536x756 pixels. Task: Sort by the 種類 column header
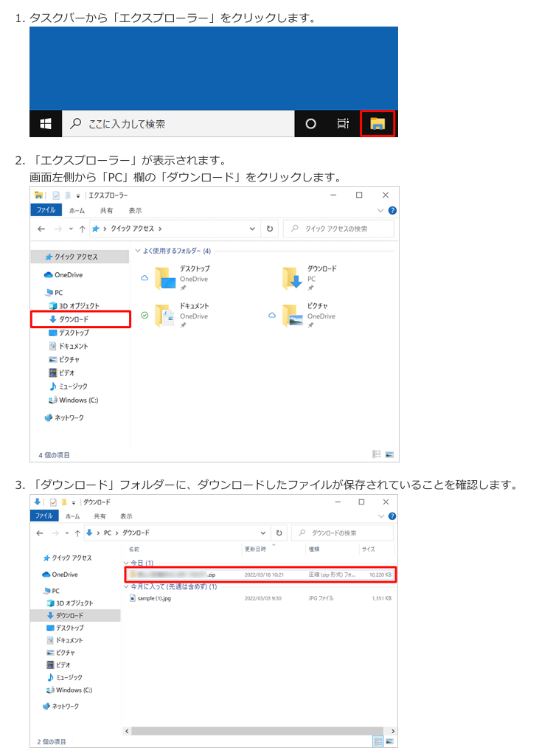(314, 549)
